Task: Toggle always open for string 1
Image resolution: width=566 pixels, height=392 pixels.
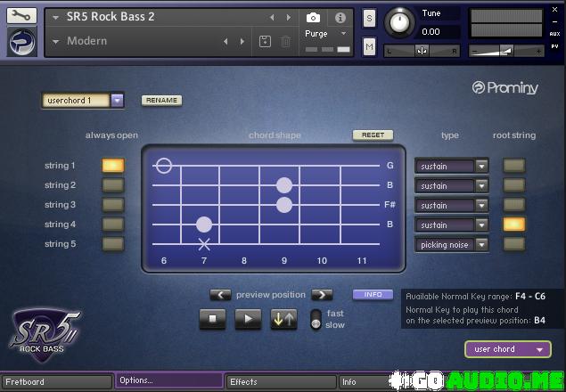Action: point(113,166)
